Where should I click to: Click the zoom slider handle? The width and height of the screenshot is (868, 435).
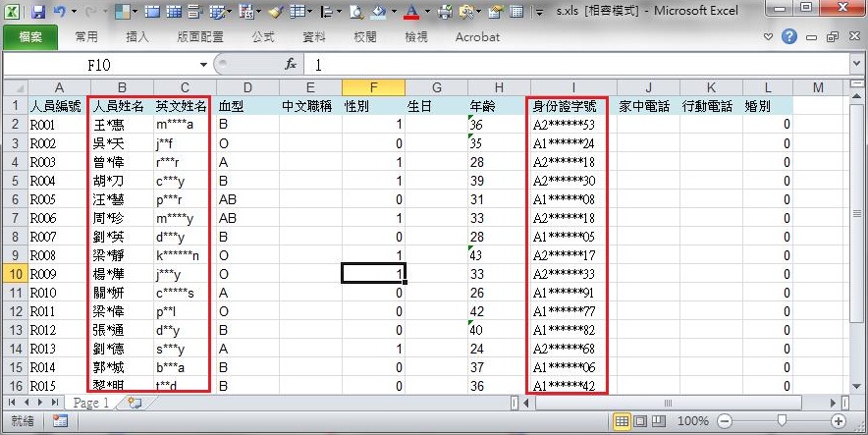coord(783,421)
